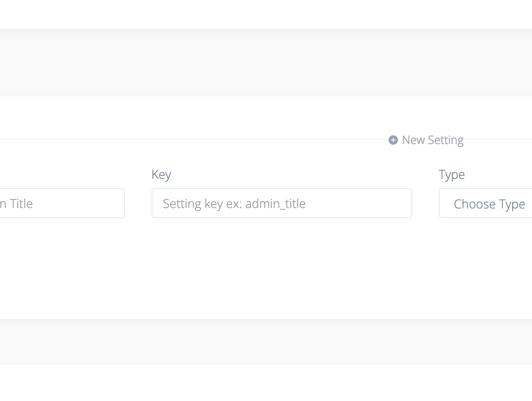532x401 pixels.
Task: Click inside the setting Title textbox
Action: (62, 203)
